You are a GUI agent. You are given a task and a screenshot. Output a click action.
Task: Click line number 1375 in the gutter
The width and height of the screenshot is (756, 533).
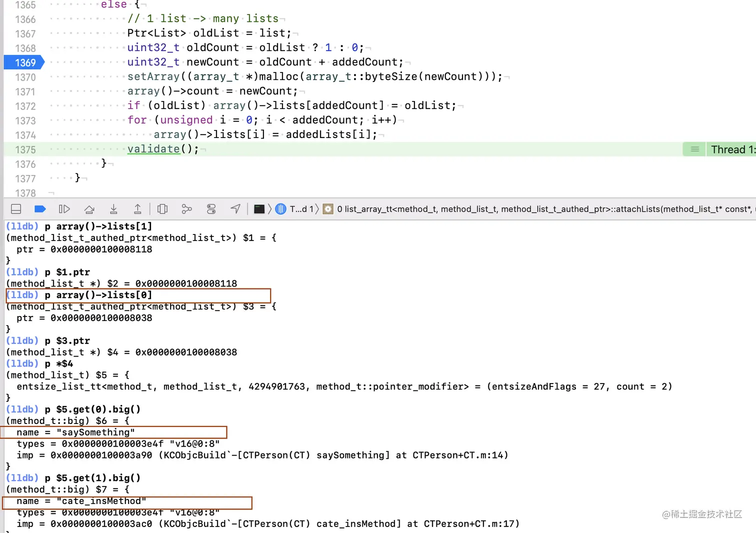pyautogui.click(x=25, y=150)
